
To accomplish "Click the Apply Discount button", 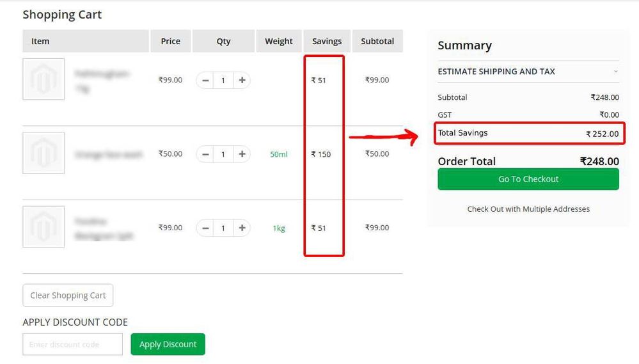I will point(168,344).
